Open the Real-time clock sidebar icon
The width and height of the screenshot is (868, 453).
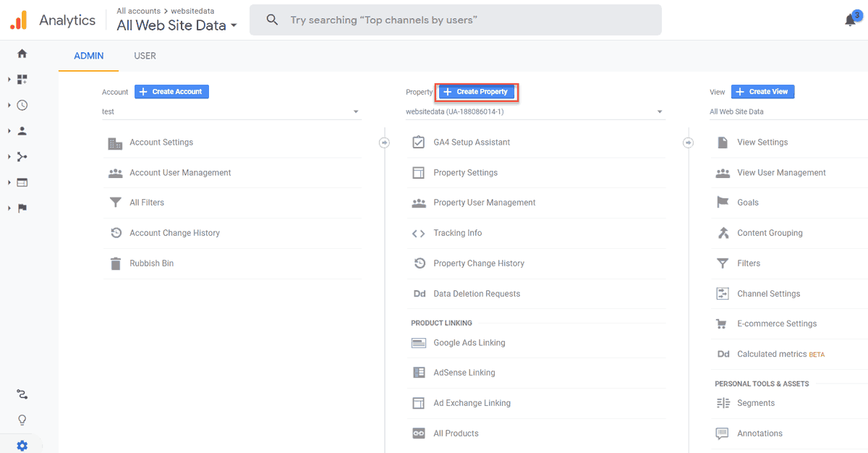coord(22,105)
